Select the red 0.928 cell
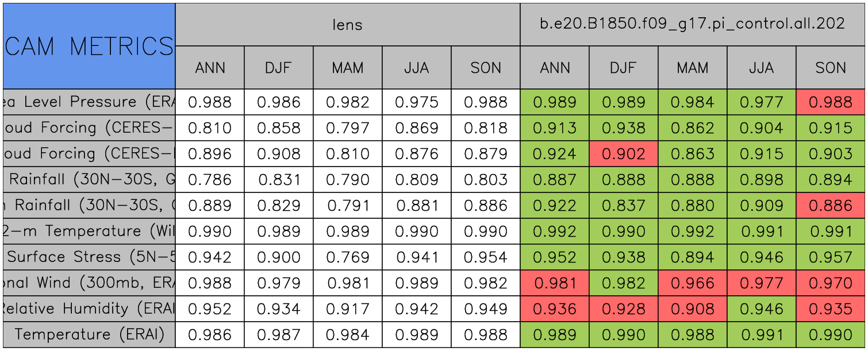868x351 pixels. [623, 309]
